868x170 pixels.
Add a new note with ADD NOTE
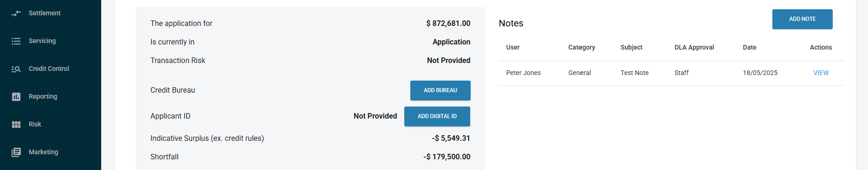(x=802, y=19)
